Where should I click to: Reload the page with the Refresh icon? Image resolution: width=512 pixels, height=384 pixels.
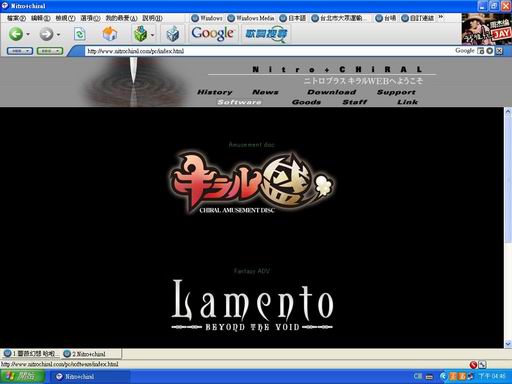pyautogui.click(x=80, y=34)
